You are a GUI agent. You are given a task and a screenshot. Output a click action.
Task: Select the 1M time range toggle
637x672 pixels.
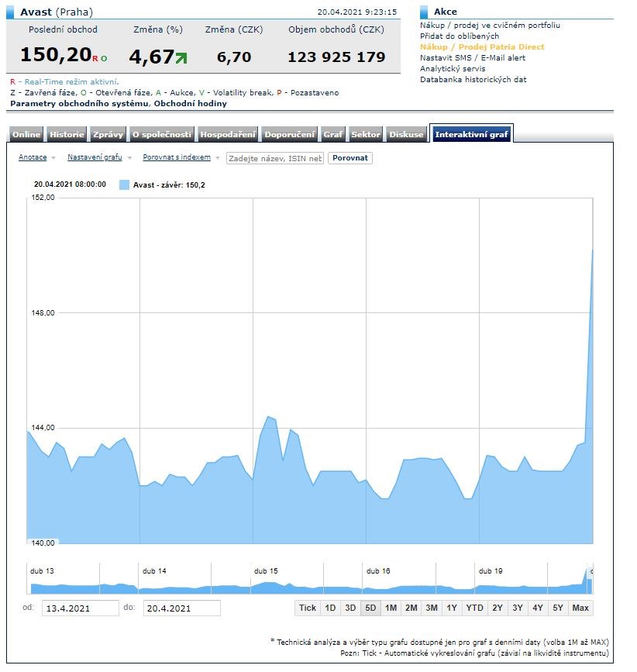391,608
